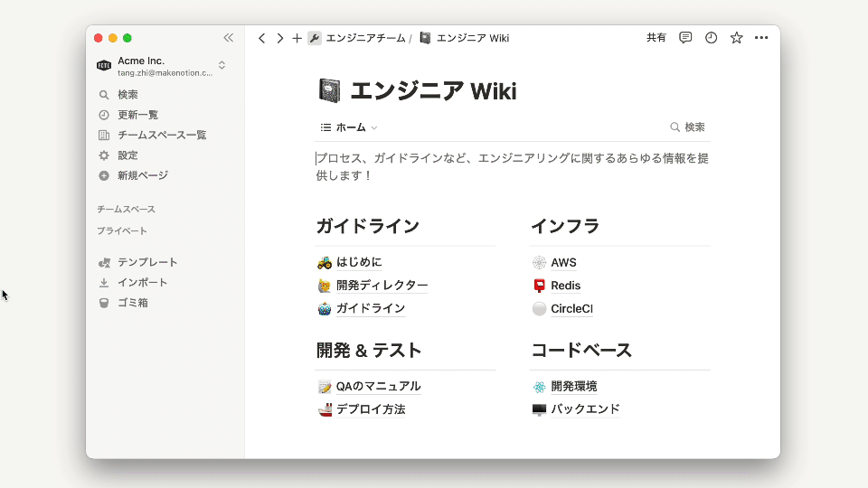
Task: Open the Acme Inc. workspace switcher
Action: (x=222, y=65)
